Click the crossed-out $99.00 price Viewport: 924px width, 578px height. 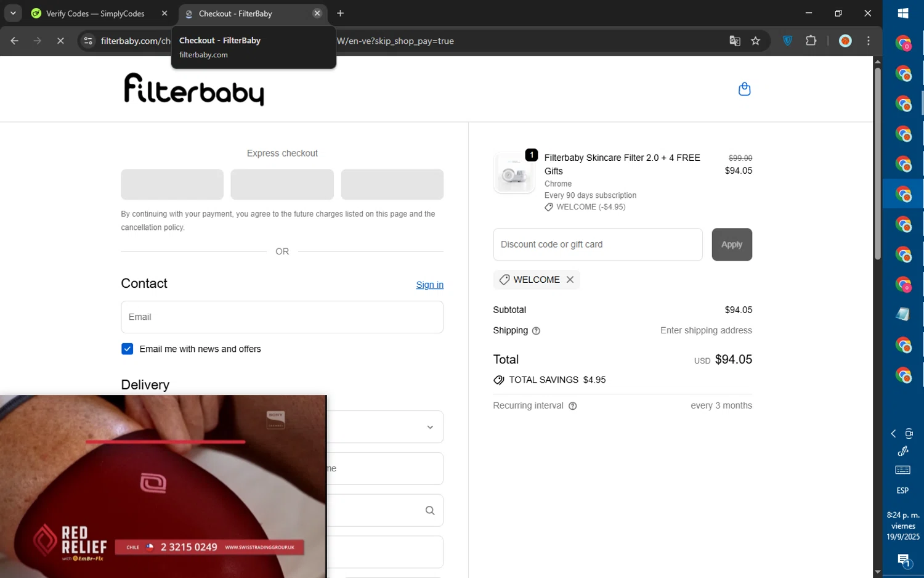[x=740, y=158]
